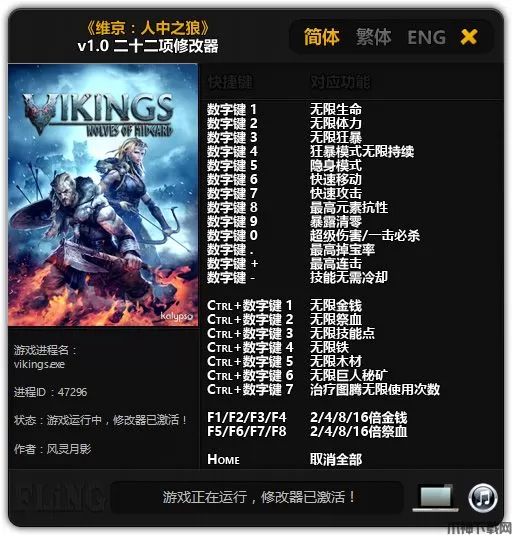The height and width of the screenshot is (535, 512).
Task: Toggle 无限体力 cheat option
Action: pos(336,124)
